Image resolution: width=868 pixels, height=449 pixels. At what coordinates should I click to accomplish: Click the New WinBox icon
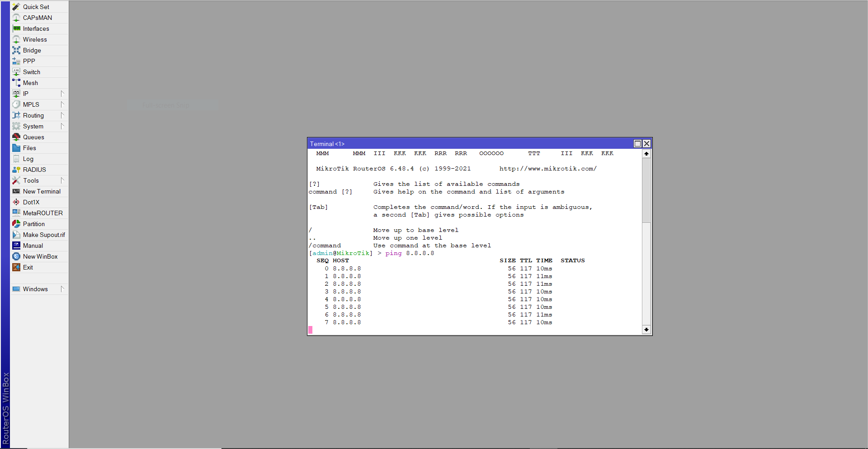16,256
